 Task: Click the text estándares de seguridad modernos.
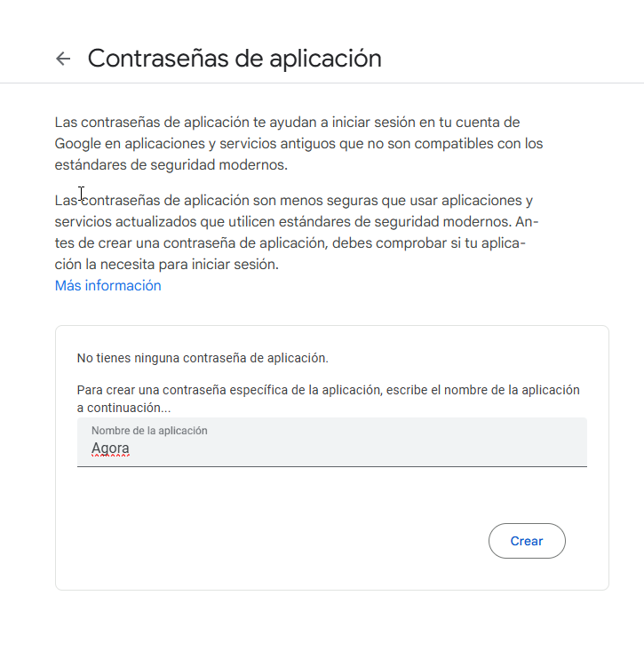(171, 165)
